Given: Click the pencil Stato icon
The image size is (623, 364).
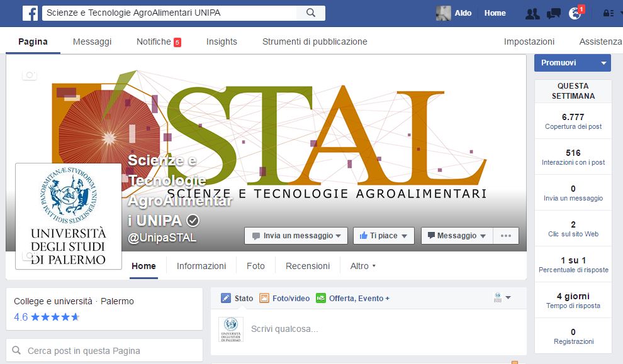Looking at the screenshot, I should [x=226, y=298].
